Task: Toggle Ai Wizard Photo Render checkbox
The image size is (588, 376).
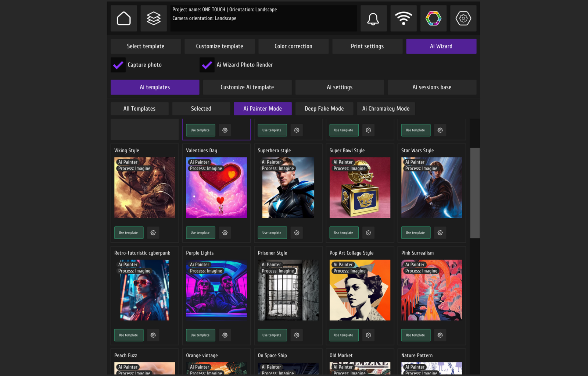Action: pyautogui.click(x=207, y=65)
